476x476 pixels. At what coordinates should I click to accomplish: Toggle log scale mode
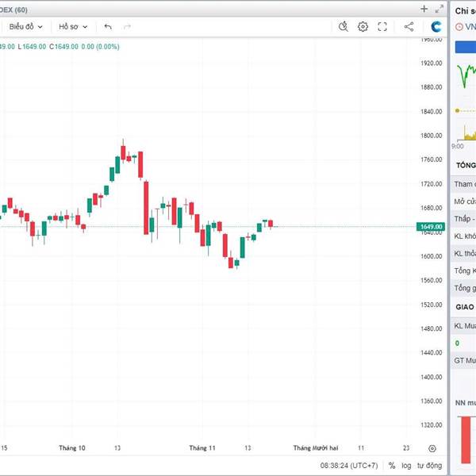point(407,466)
